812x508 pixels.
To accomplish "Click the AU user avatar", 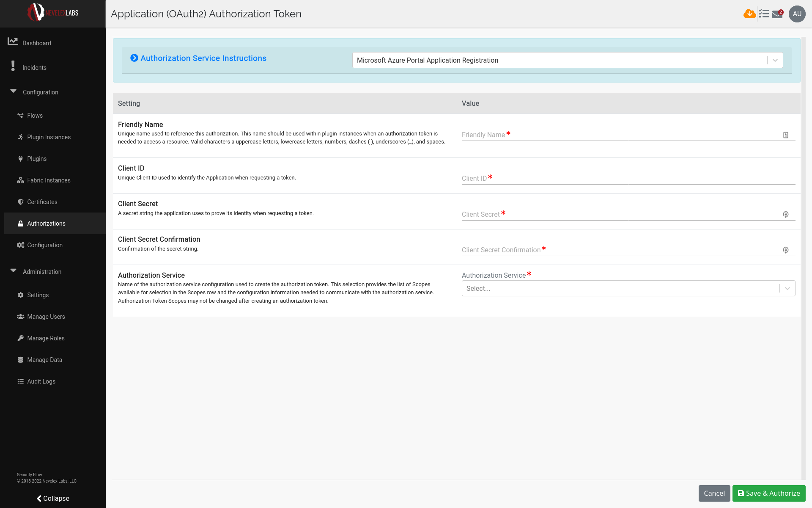I will coord(797,14).
